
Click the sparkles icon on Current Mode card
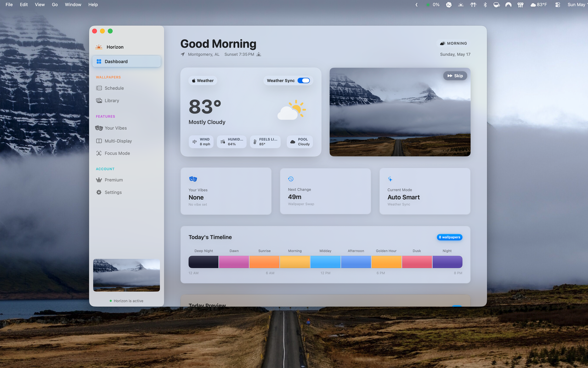click(x=390, y=179)
